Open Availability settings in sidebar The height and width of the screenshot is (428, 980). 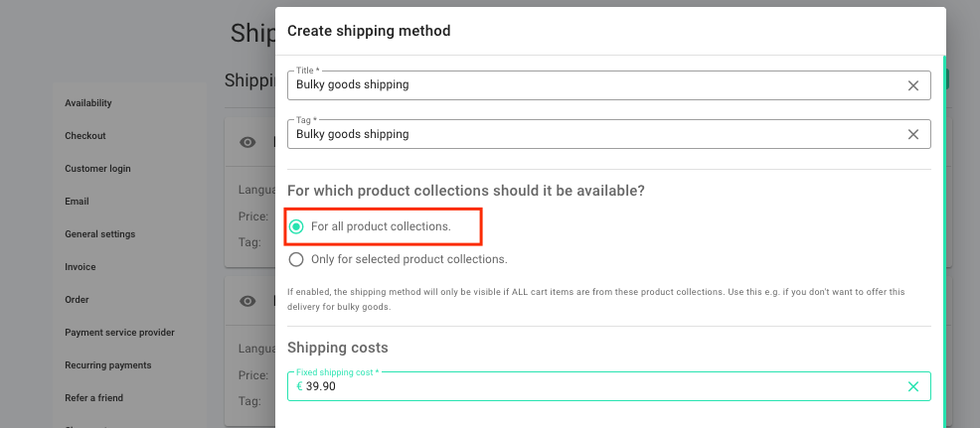point(88,103)
